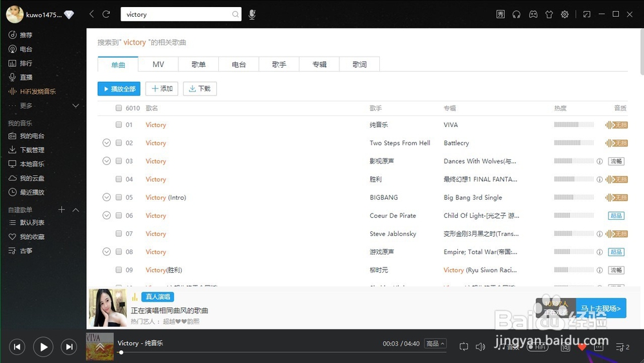This screenshot has height=363, width=644.
Task: Switch to the MV tab
Action: pos(158,64)
